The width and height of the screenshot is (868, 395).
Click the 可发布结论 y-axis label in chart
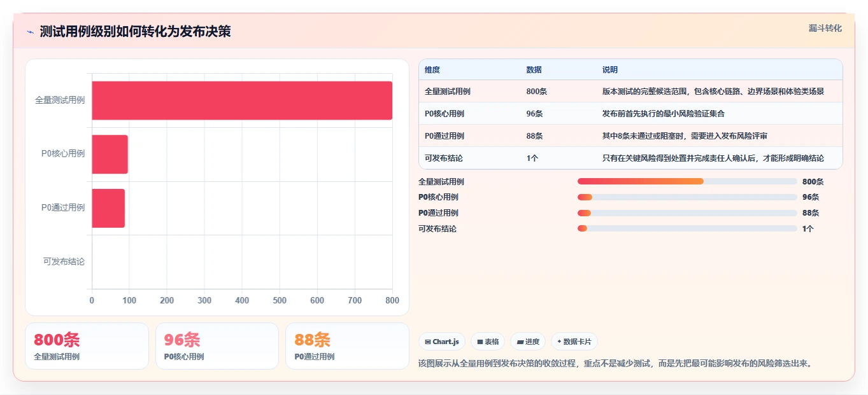64,261
